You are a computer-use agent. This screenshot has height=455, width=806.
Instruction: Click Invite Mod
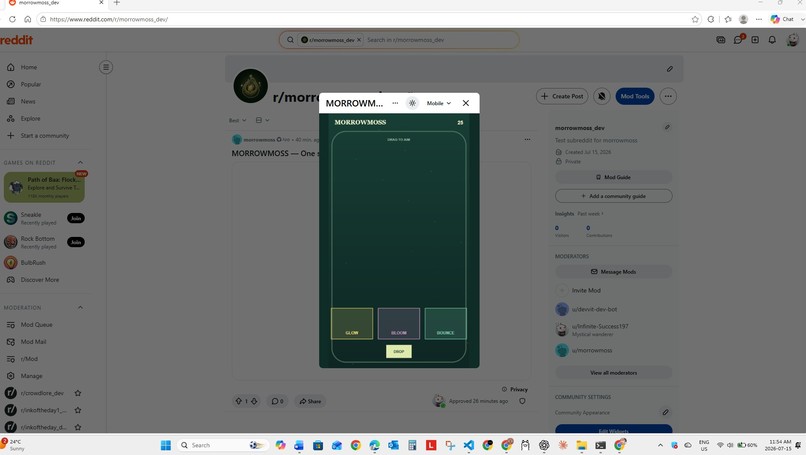coord(586,290)
